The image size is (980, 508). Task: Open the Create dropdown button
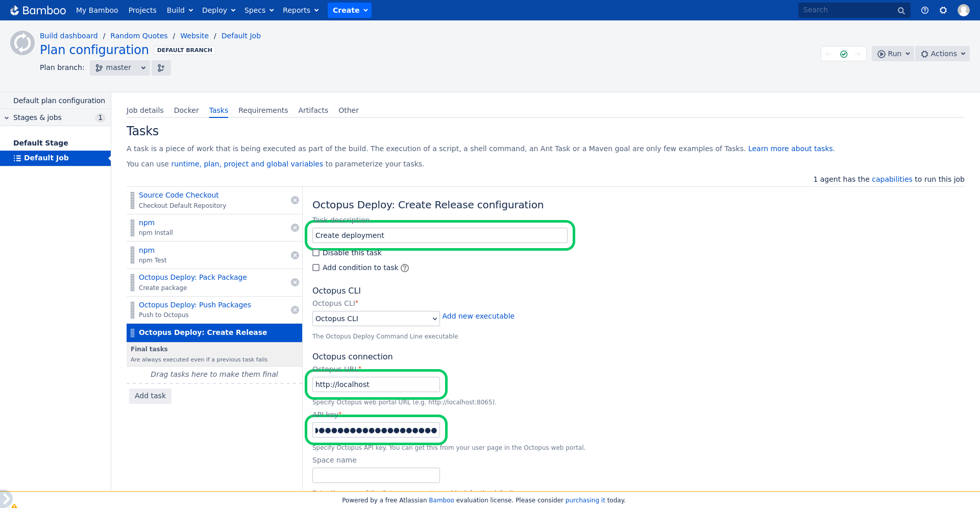350,10
